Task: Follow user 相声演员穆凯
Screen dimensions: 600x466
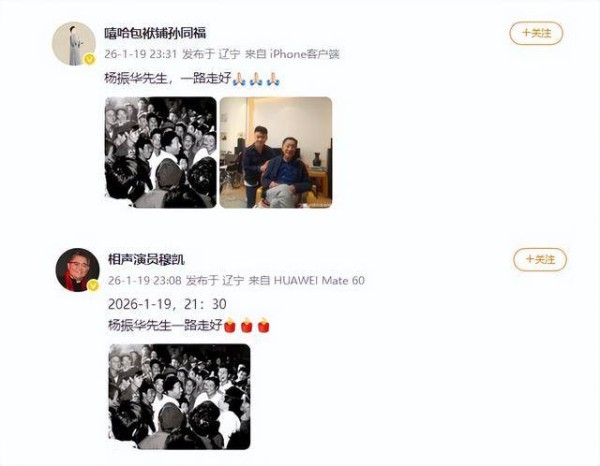Action: point(540,260)
